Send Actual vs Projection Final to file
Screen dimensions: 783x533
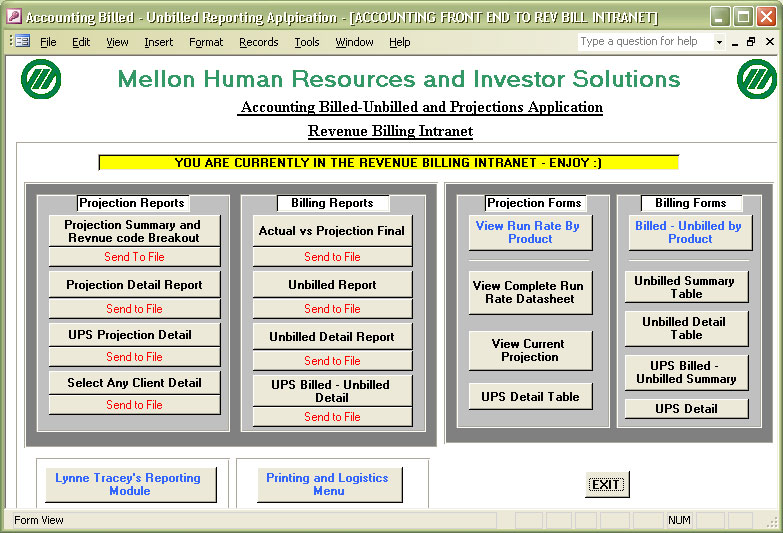point(332,257)
